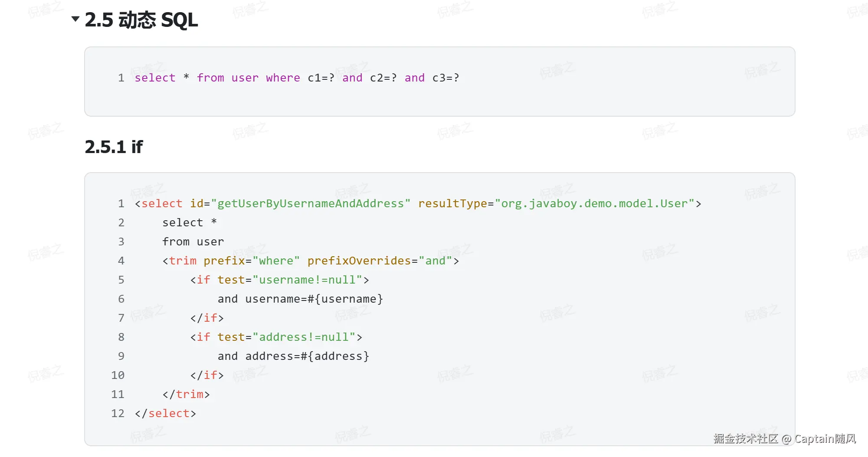
Task: Click 'and username=#{username}' code line
Action: tap(300, 299)
